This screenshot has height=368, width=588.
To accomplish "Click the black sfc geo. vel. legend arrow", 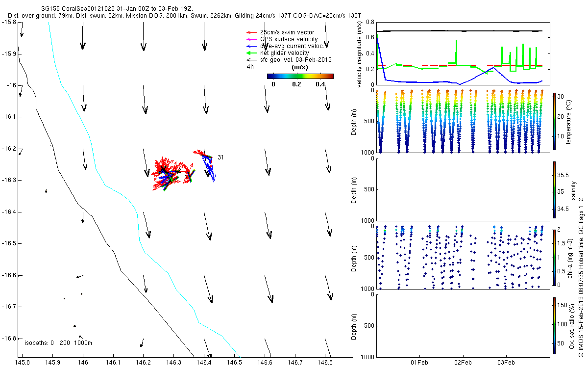I will (252, 60).
